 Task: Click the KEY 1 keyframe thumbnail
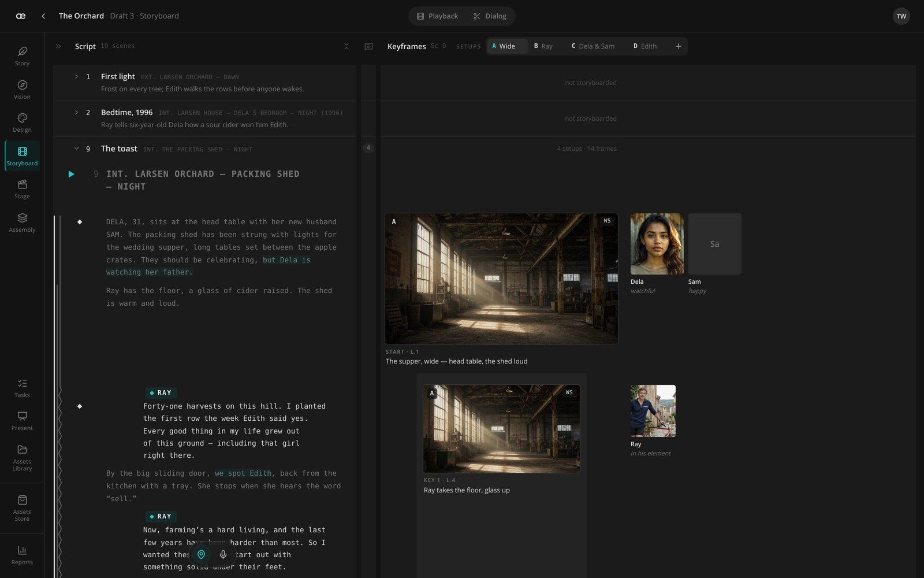pos(501,429)
